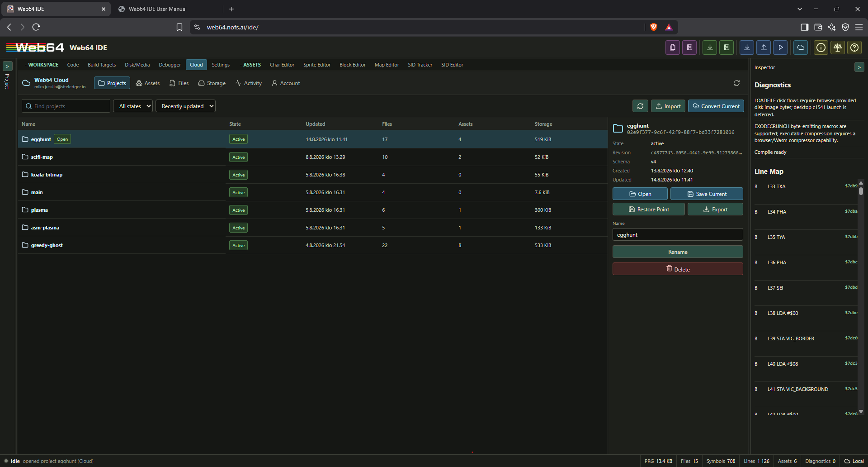Click the Brave VPN shield icon
The width and height of the screenshot is (868, 467).
pyautogui.click(x=845, y=27)
